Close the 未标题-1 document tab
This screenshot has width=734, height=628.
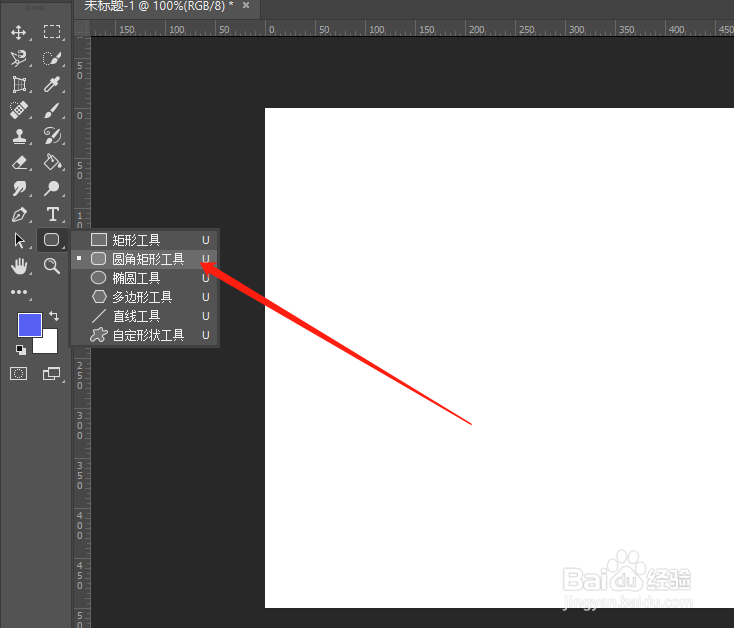pyautogui.click(x=246, y=5)
